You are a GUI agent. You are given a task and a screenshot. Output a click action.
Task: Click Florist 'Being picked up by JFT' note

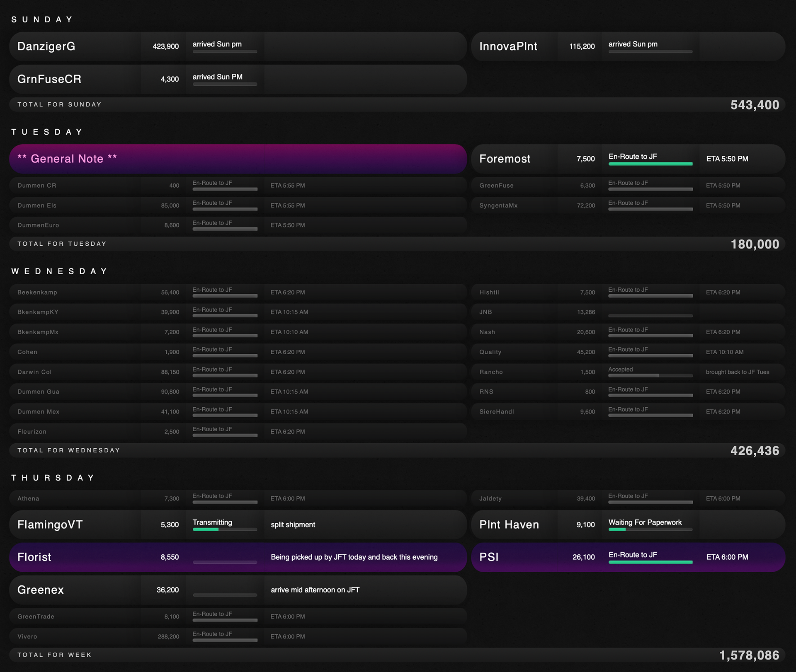click(354, 557)
